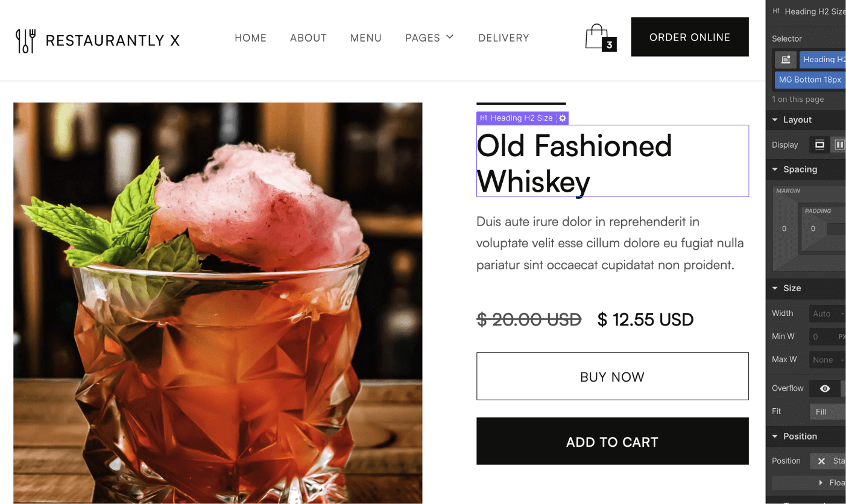Set Display to flex layout icon
846x504 pixels.
(x=838, y=145)
